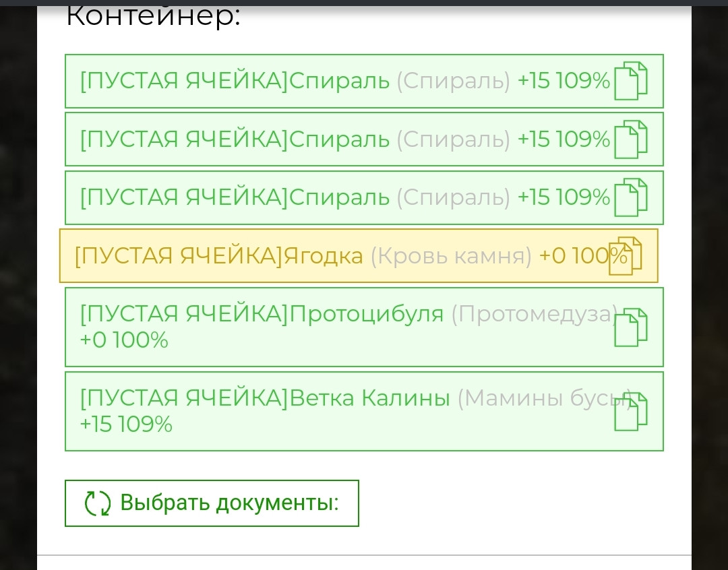Copy the highlighted Ягодка entry

625,256
